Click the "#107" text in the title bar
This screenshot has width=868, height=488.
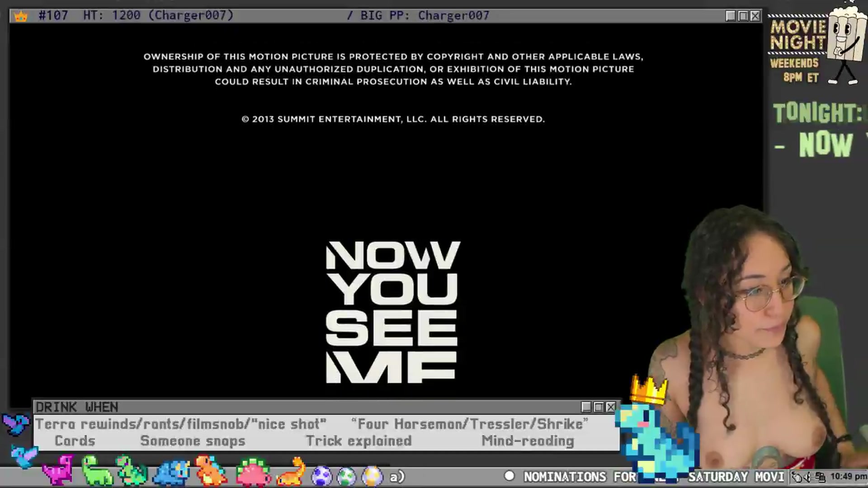[53, 15]
